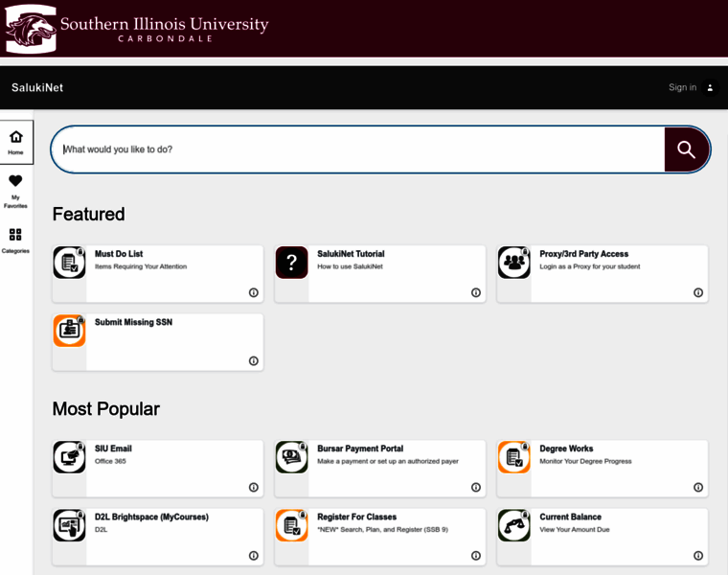Click the 'Featured' section heading

89,214
